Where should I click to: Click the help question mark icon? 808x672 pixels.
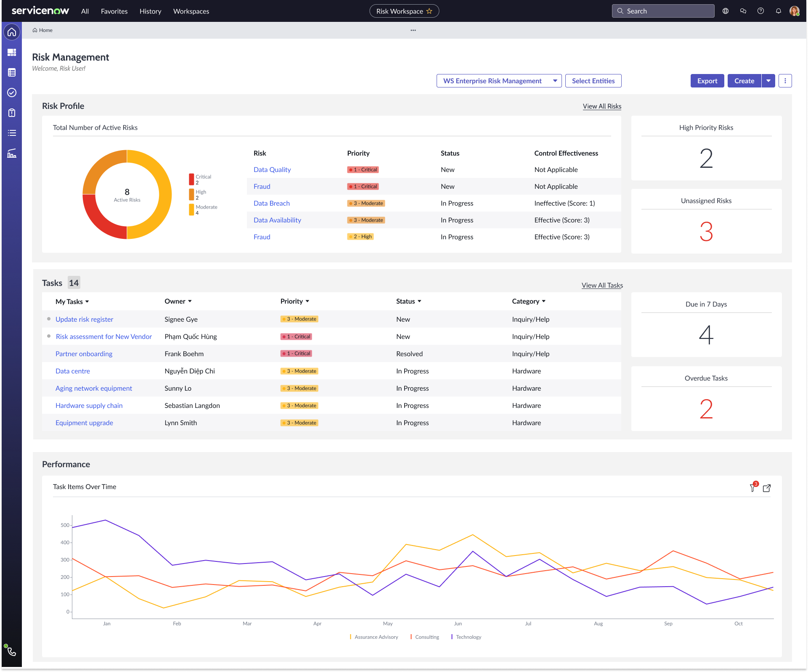pyautogui.click(x=760, y=11)
